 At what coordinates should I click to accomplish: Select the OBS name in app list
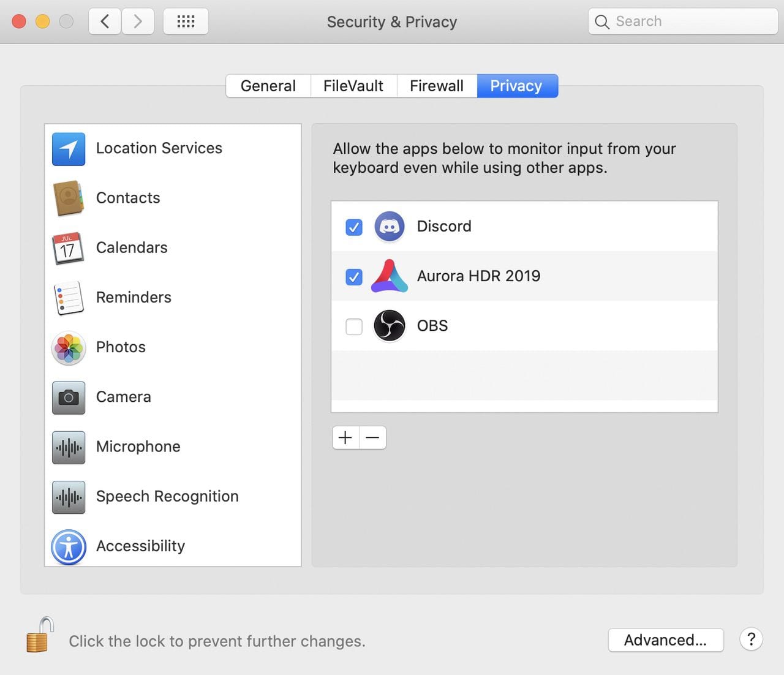[x=432, y=325]
